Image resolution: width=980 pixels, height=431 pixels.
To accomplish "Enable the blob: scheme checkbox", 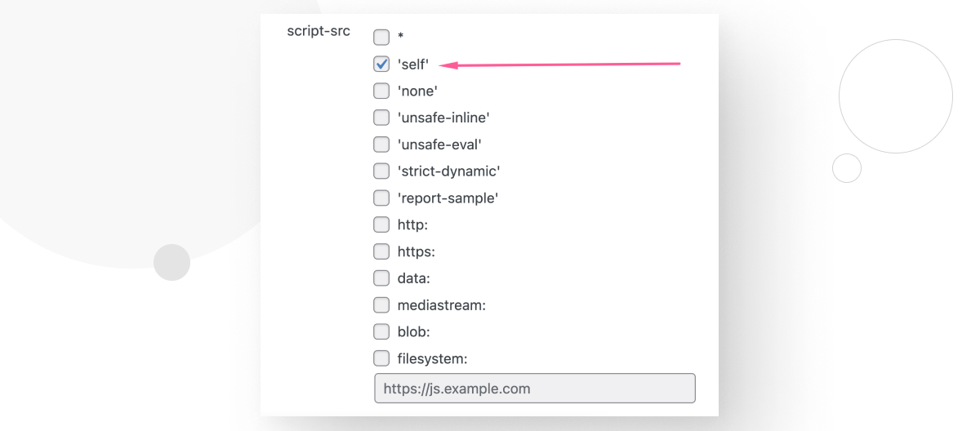I will point(381,331).
